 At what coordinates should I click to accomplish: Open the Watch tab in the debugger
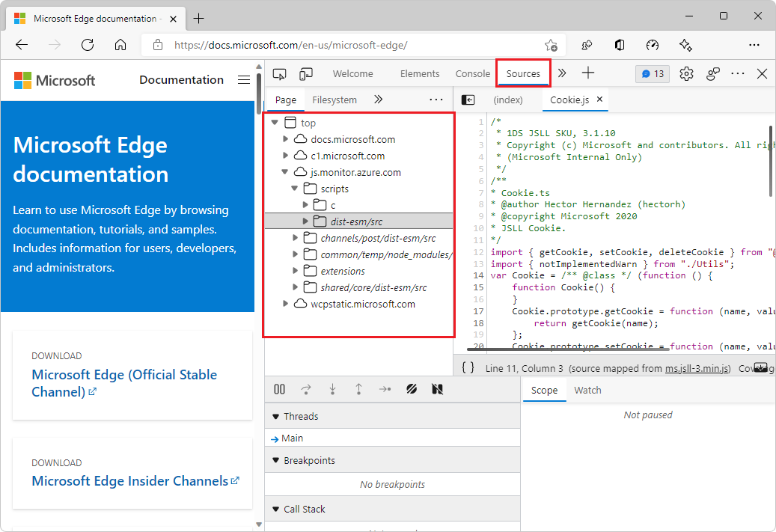coord(588,390)
